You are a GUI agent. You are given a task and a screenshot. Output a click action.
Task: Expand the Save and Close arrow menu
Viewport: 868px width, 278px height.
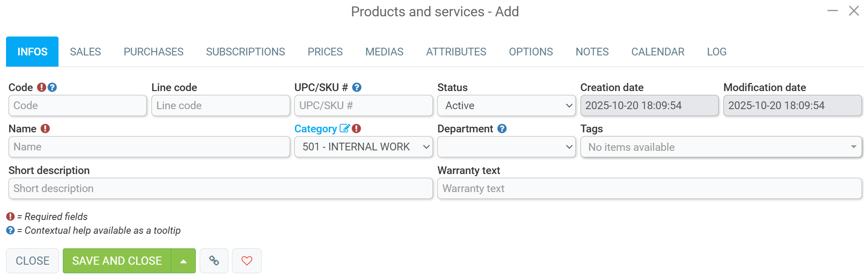coord(183,261)
